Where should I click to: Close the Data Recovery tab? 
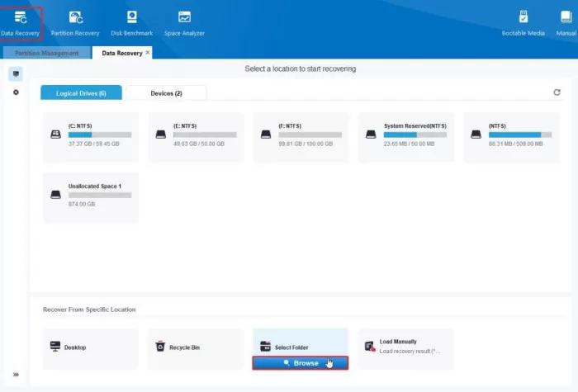pyautogui.click(x=148, y=53)
